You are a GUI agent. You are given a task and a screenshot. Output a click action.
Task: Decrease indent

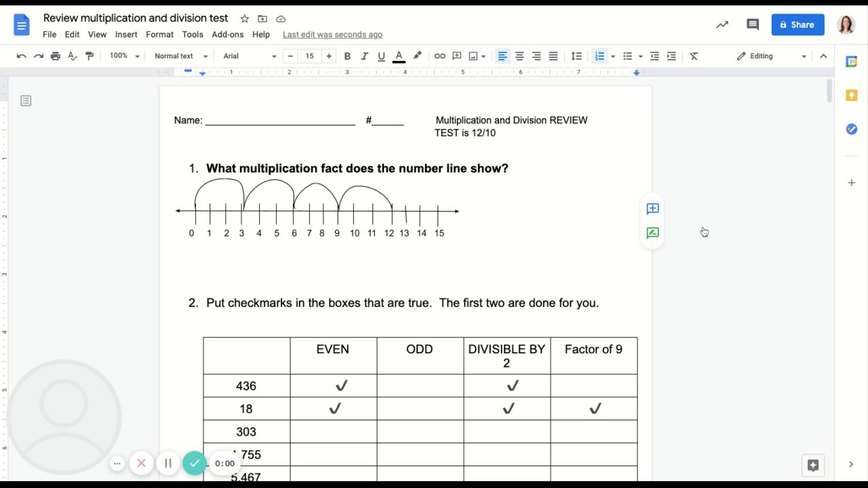click(654, 56)
